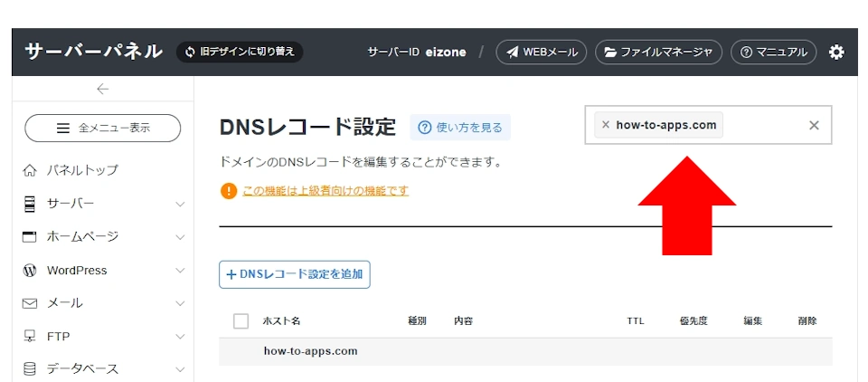Click the 編集 column header

tap(753, 321)
